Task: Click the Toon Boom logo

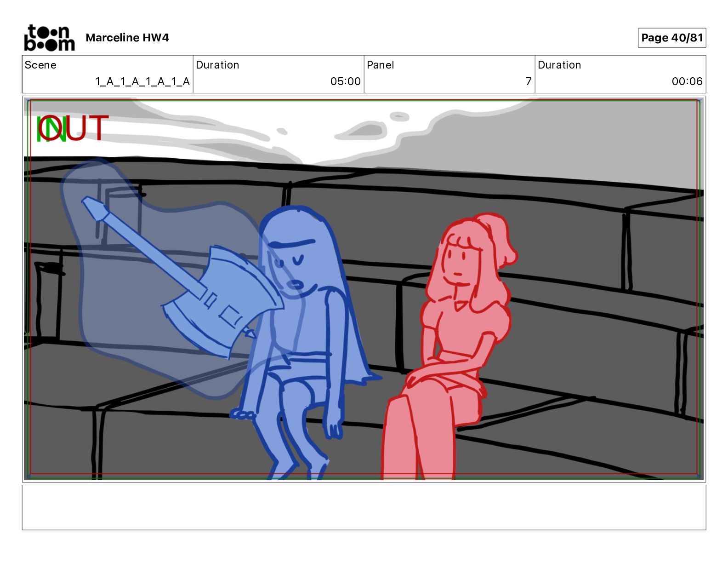Action: [49, 38]
